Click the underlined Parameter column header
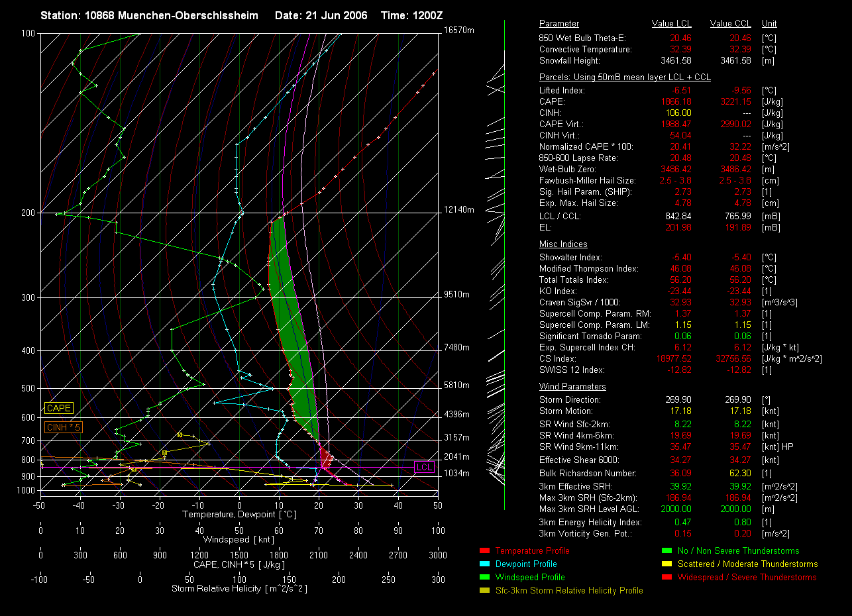Image resolution: width=852 pixels, height=616 pixels. (x=559, y=24)
